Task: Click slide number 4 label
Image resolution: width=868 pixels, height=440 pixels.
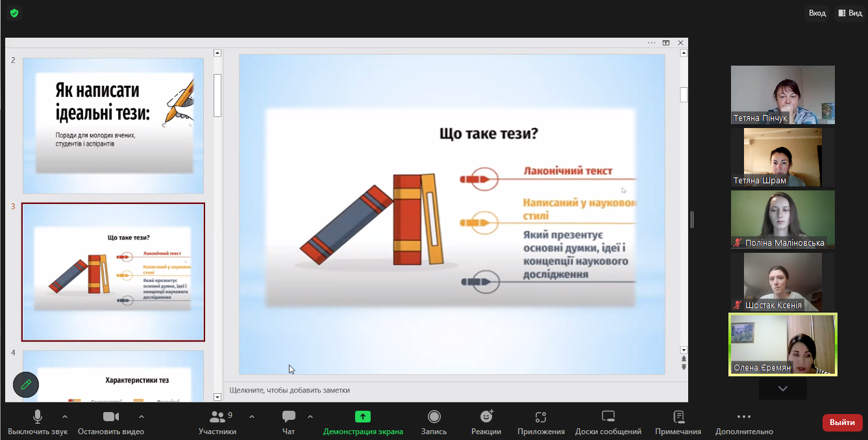Action: pyautogui.click(x=13, y=352)
